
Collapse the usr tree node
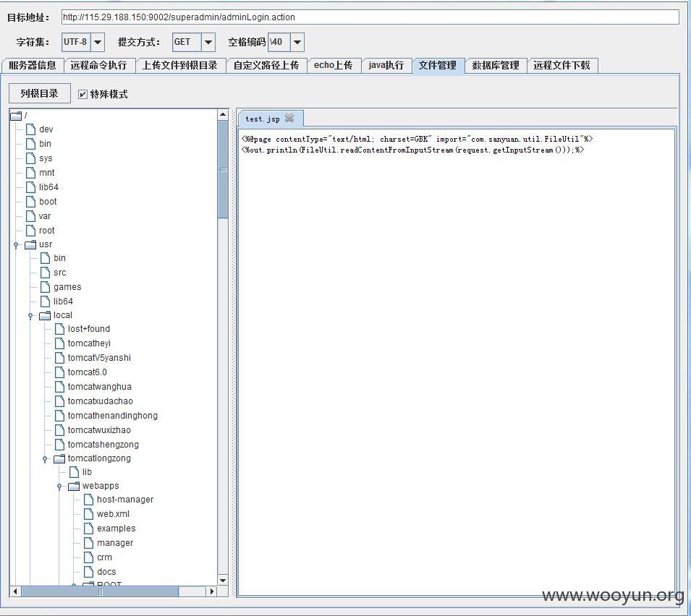[16, 245]
